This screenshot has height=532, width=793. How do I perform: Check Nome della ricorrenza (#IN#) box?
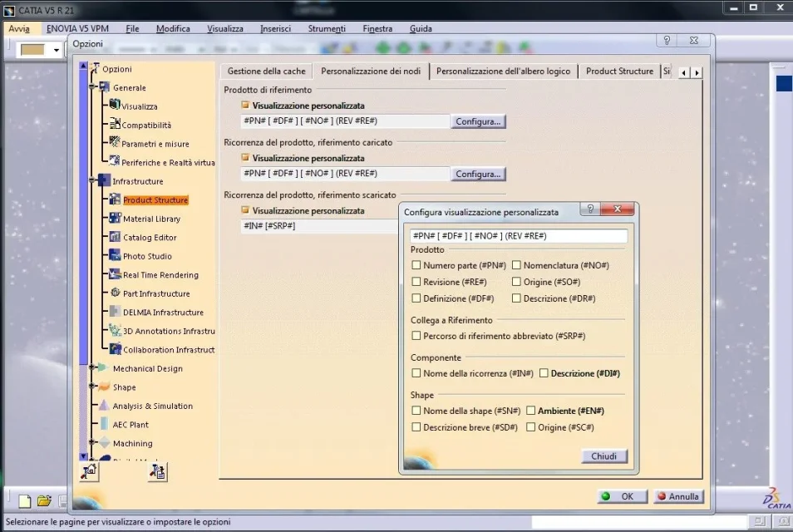[416, 373]
